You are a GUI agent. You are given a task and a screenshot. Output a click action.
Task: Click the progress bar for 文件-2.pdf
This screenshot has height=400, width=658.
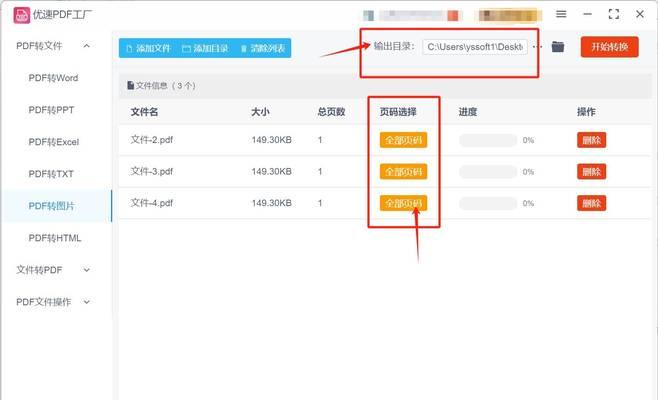click(488, 140)
